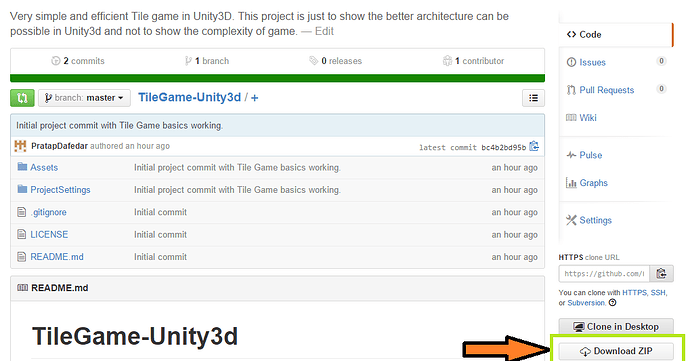The height and width of the screenshot is (361, 690).
Task: Copy latest commit SHA clipboard icon
Action: coord(534,146)
